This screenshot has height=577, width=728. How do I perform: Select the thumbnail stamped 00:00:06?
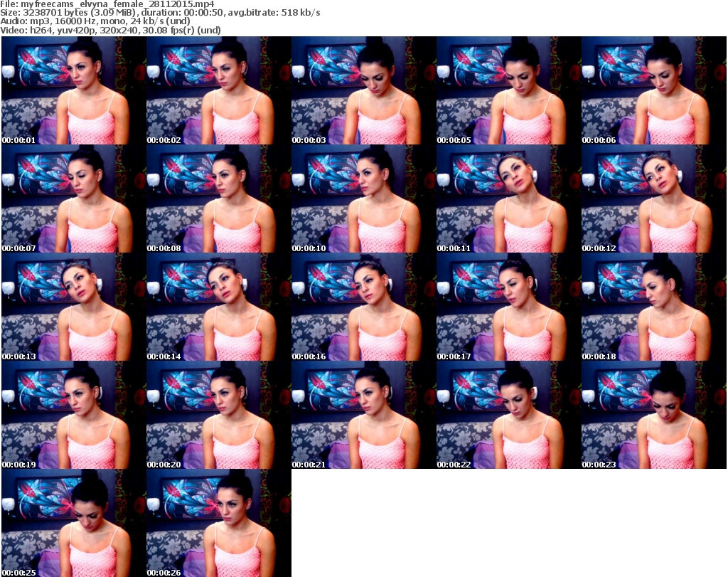[654, 90]
